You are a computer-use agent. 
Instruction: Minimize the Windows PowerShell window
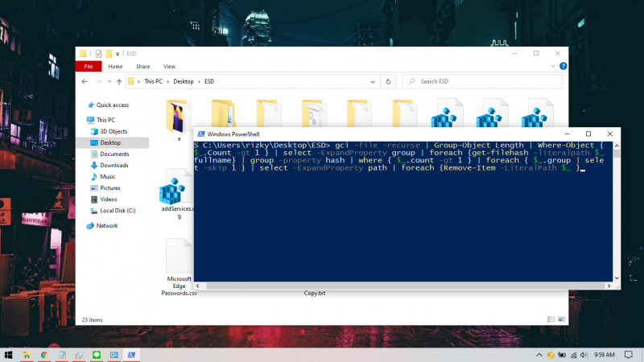click(567, 134)
